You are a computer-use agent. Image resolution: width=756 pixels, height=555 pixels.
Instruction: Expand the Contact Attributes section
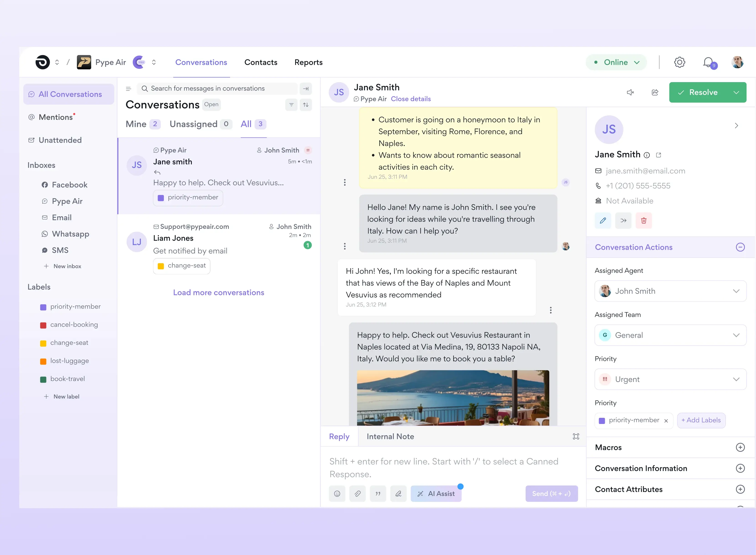pyautogui.click(x=740, y=489)
